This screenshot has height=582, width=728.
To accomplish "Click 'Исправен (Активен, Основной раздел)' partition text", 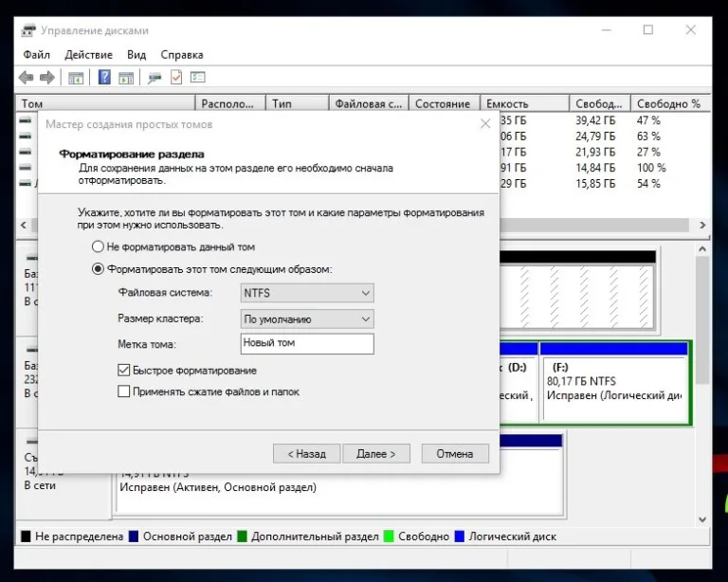I will click(x=218, y=487).
